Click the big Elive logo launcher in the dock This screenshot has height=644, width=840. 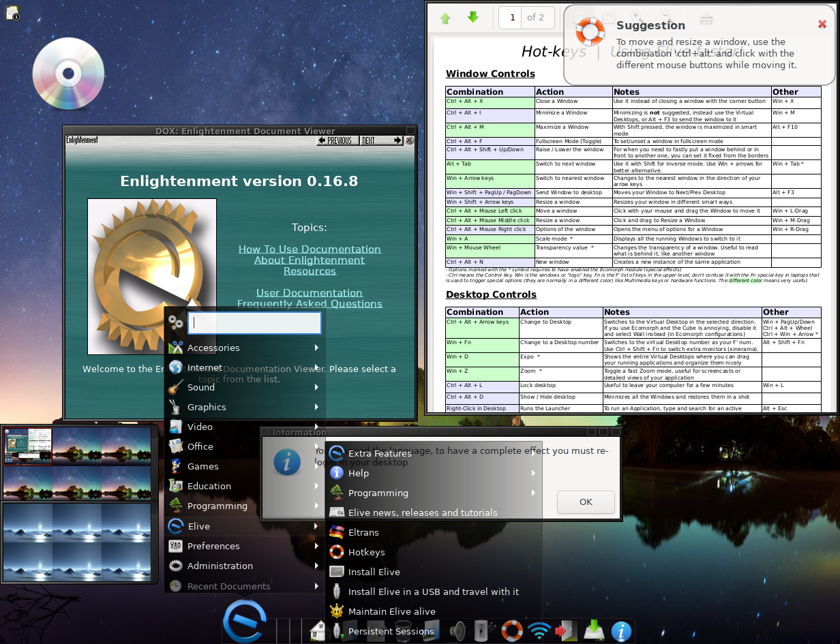(245, 620)
